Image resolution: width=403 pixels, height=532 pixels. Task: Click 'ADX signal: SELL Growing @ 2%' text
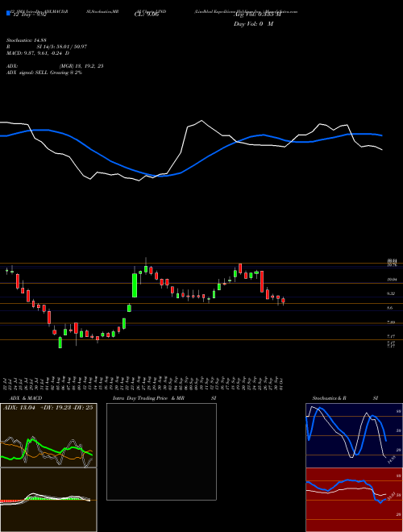pyautogui.click(x=44, y=73)
